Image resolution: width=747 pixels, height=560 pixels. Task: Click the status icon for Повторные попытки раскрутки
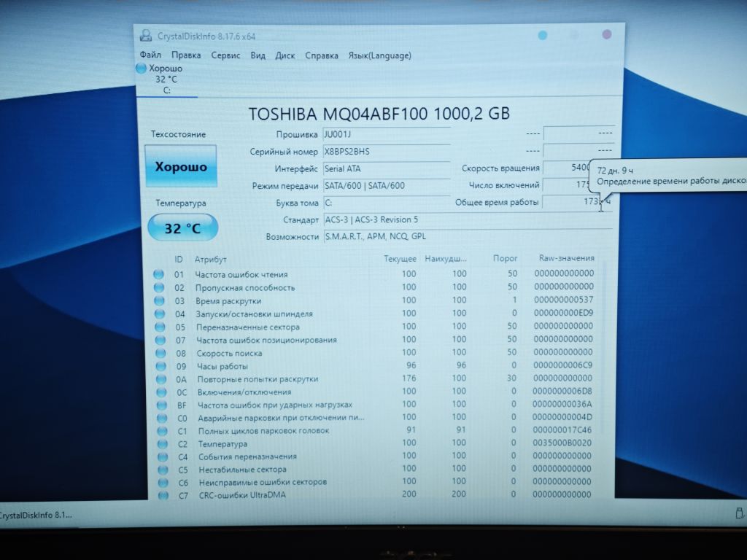click(161, 379)
